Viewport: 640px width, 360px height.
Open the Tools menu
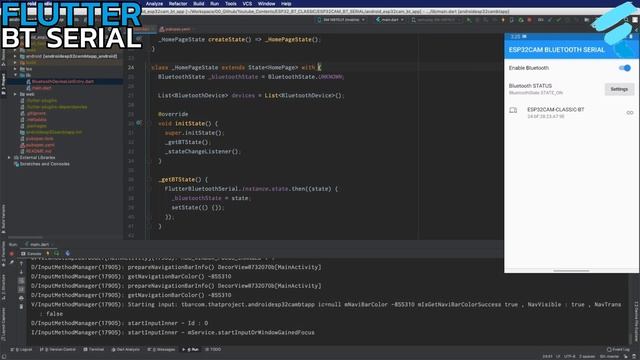coord(231,4)
